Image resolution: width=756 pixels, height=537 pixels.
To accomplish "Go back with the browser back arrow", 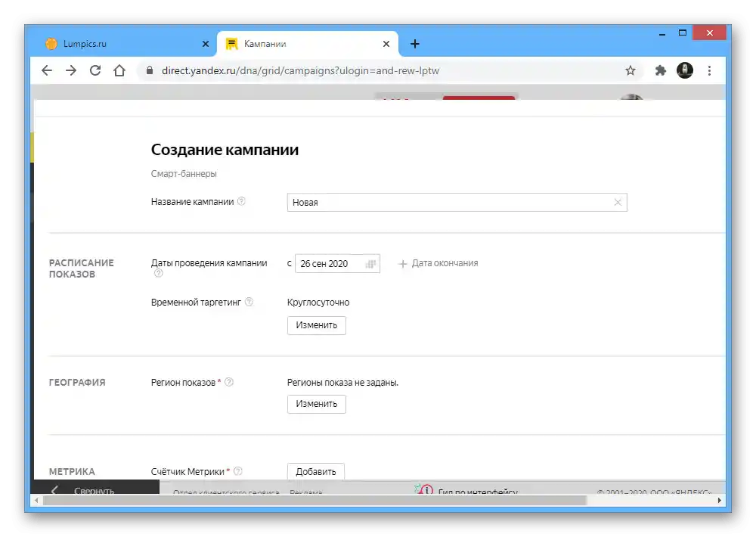I will coord(47,70).
